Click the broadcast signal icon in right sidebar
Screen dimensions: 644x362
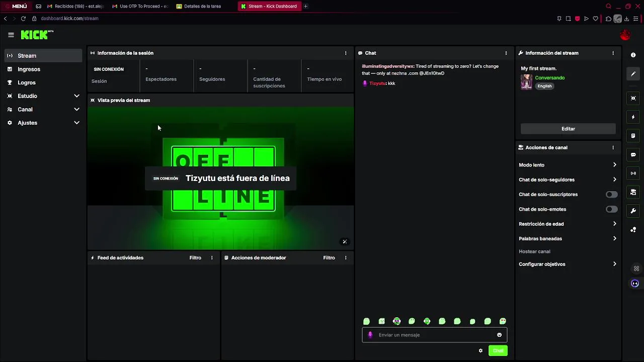pos(633,173)
